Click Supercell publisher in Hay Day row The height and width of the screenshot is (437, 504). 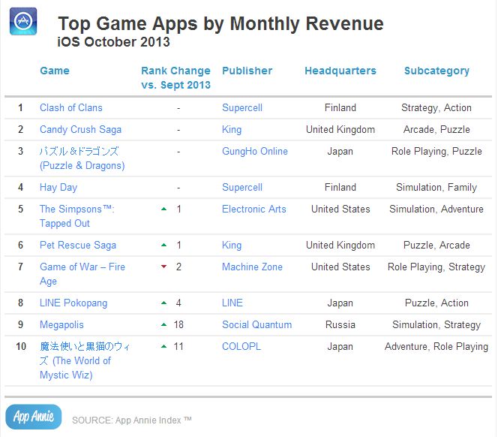click(x=242, y=187)
